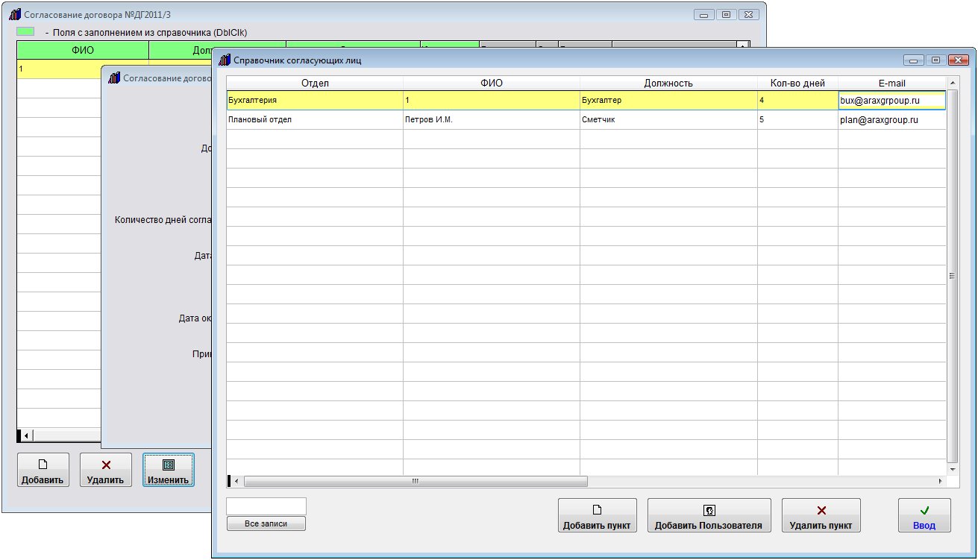The image size is (978, 560).
Task: Maximize the 'Справочник согласующих лиц' window
Action: click(935, 60)
